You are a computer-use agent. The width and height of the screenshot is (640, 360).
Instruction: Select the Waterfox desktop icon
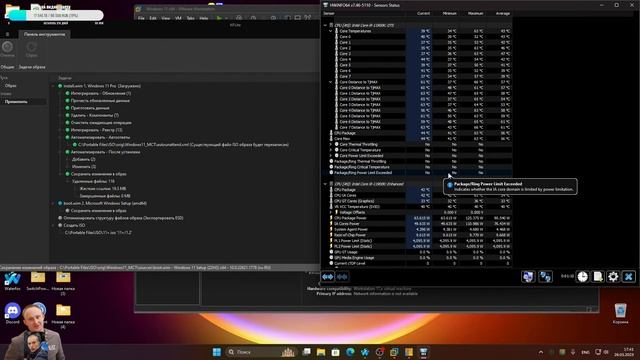coord(12,281)
